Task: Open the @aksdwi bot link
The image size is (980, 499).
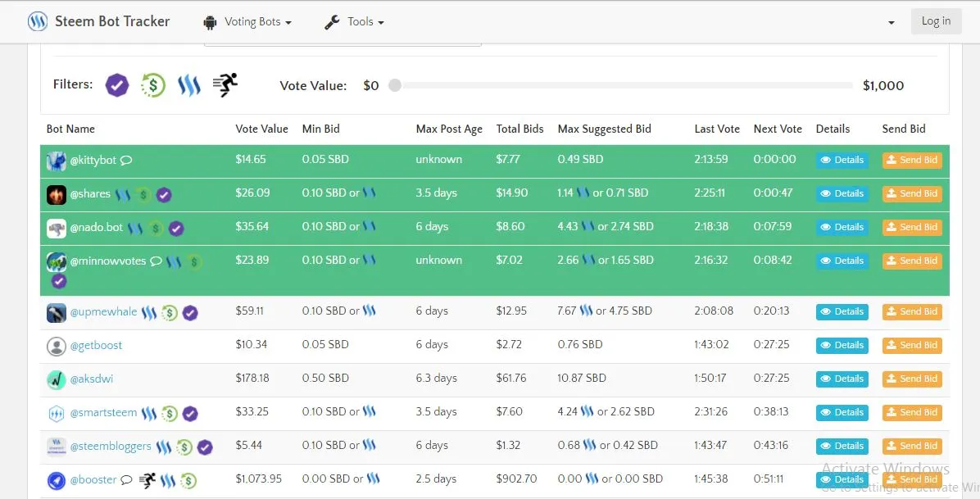Action: [91, 379]
